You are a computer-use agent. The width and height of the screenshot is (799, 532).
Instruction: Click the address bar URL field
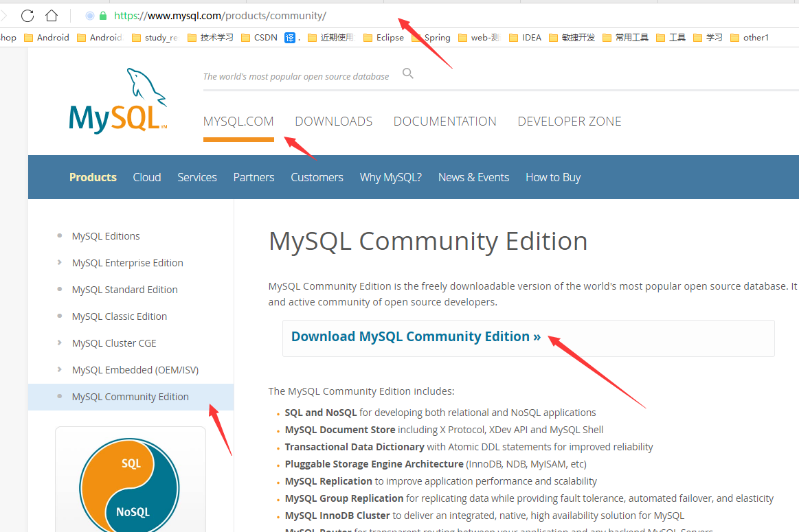click(x=220, y=16)
